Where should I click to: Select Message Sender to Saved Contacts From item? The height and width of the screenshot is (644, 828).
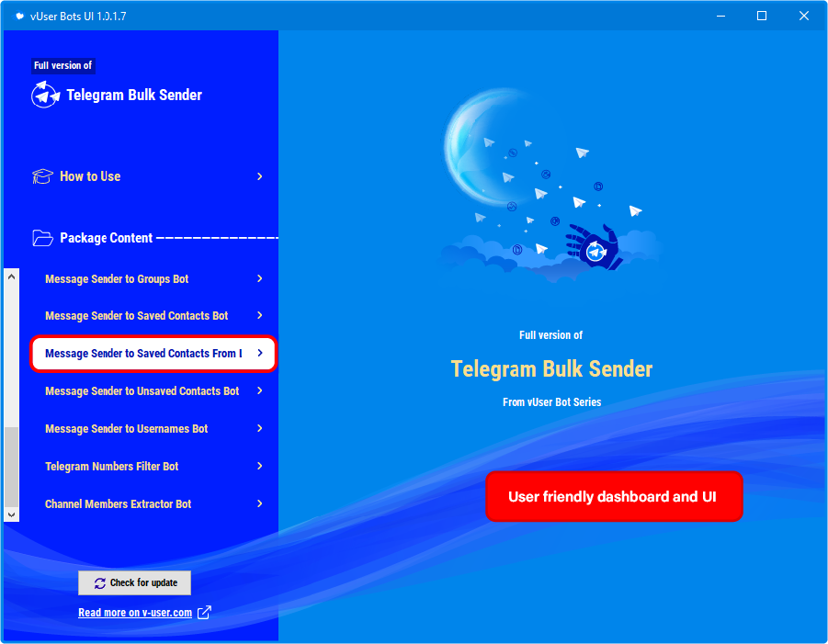pos(153,353)
